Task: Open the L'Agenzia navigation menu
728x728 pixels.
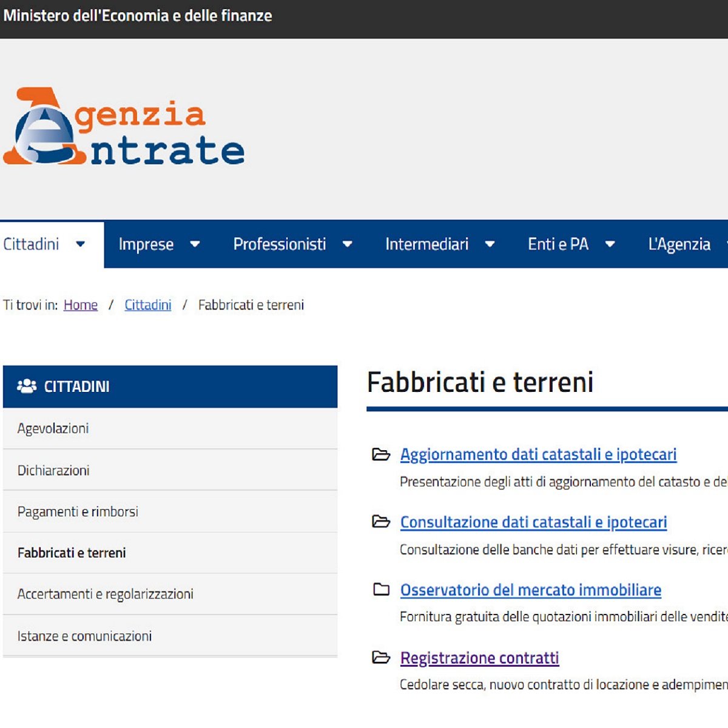Action: tap(679, 244)
